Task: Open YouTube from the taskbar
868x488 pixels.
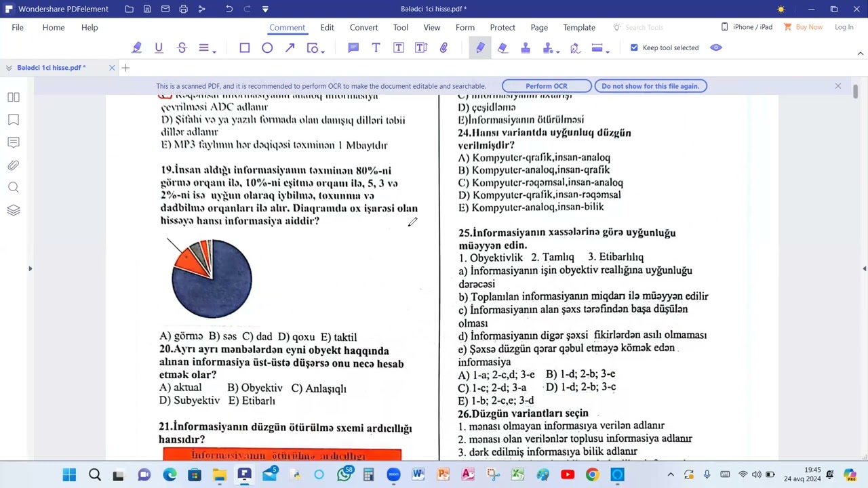Action: [568, 474]
